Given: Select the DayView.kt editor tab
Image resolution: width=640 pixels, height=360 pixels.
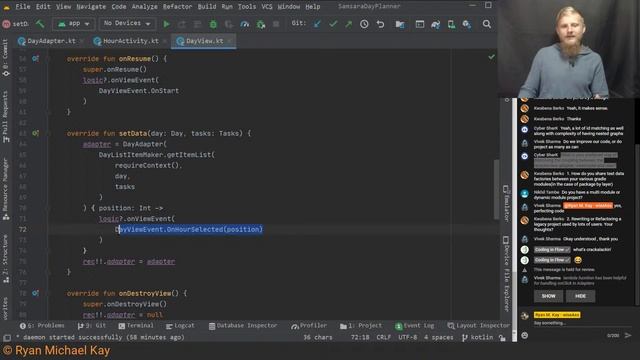Looking at the screenshot, I should [x=204, y=41].
